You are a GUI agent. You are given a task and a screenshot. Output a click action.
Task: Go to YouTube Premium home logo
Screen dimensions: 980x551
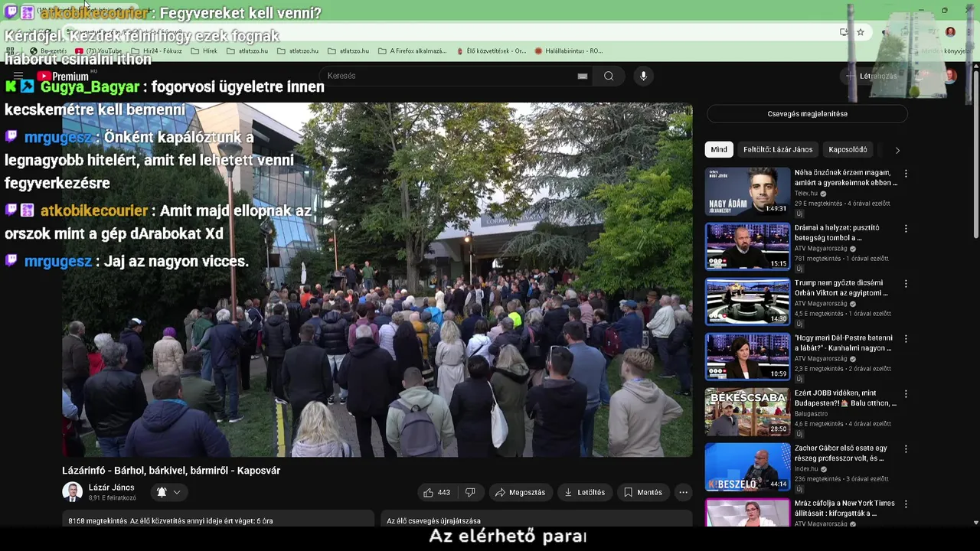(x=63, y=76)
